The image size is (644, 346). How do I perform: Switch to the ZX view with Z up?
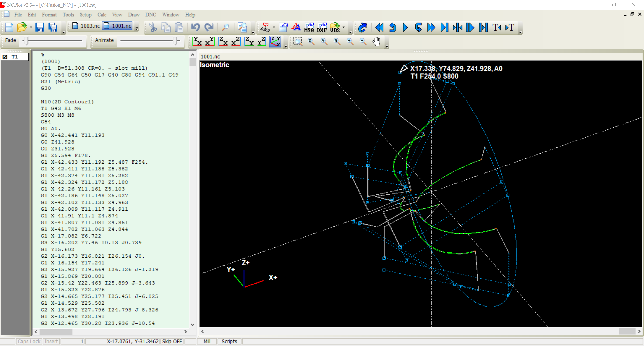pyautogui.click(x=223, y=41)
